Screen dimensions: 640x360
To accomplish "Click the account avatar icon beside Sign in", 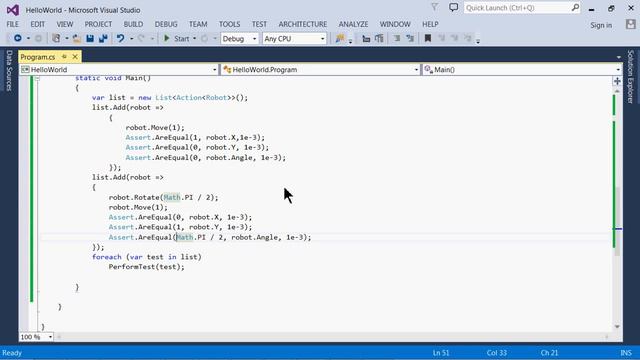I will pyautogui.click(x=630, y=24).
